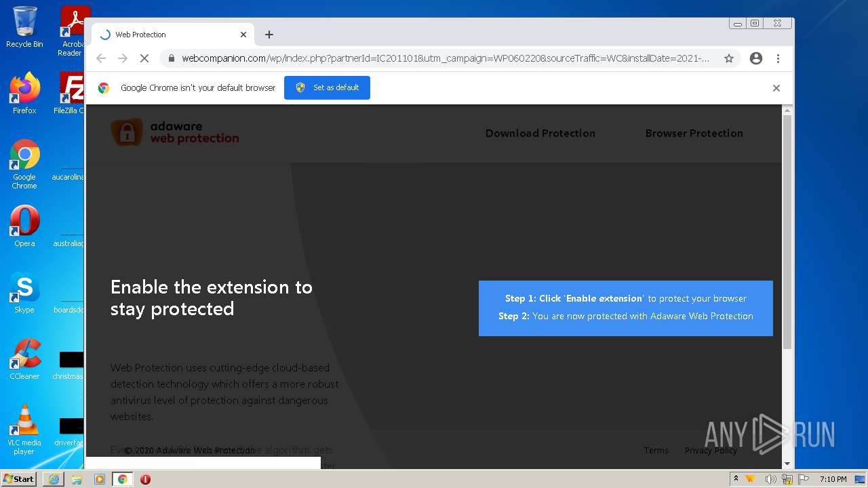Click the red Opera taskbar icon
Image resolution: width=868 pixels, height=488 pixels.
(145, 479)
